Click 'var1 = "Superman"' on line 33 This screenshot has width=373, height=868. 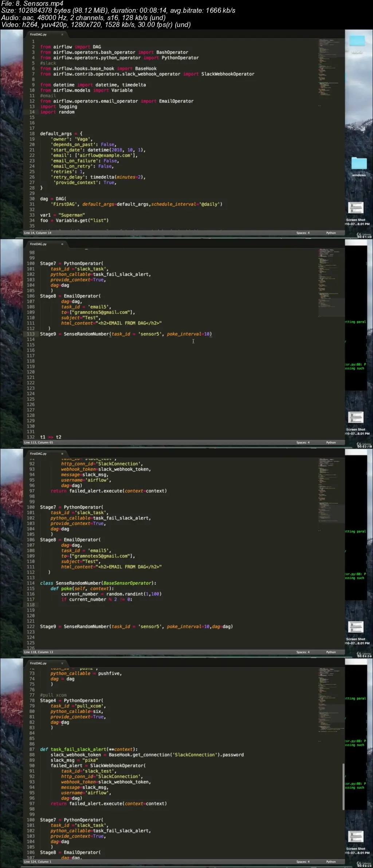click(62, 215)
